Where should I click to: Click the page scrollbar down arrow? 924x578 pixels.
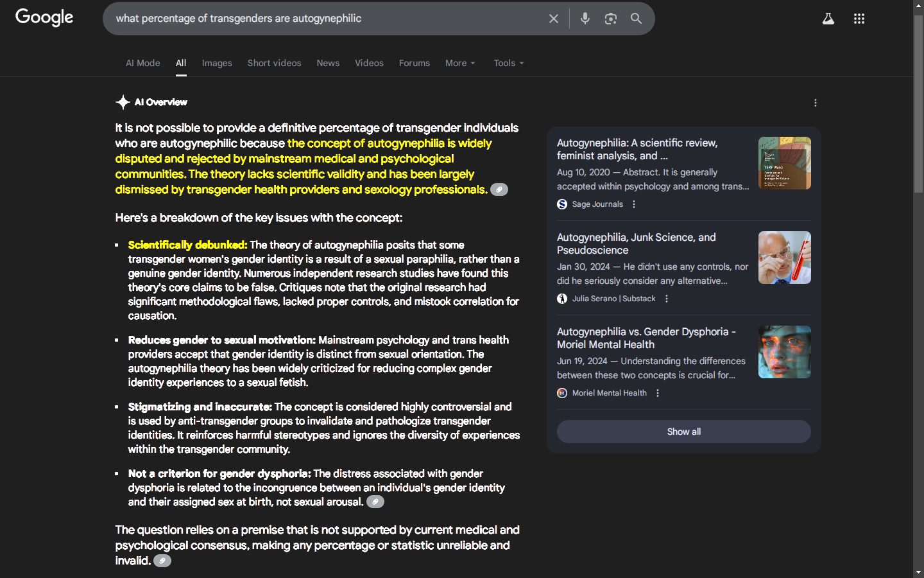[x=918, y=572]
